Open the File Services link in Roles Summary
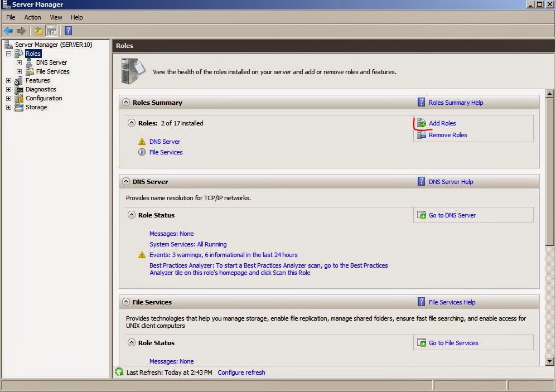Image resolution: width=556 pixels, height=392 pixels. 166,152
